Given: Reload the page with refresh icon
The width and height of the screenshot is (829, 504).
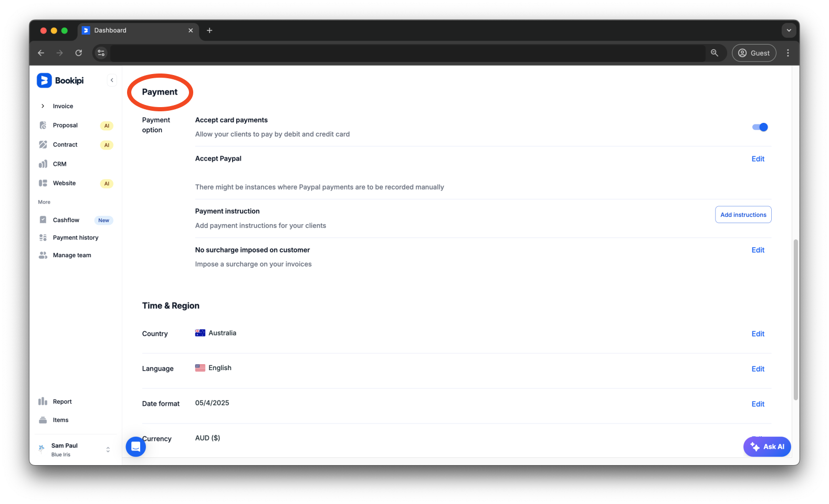Looking at the screenshot, I should click(78, 53).
